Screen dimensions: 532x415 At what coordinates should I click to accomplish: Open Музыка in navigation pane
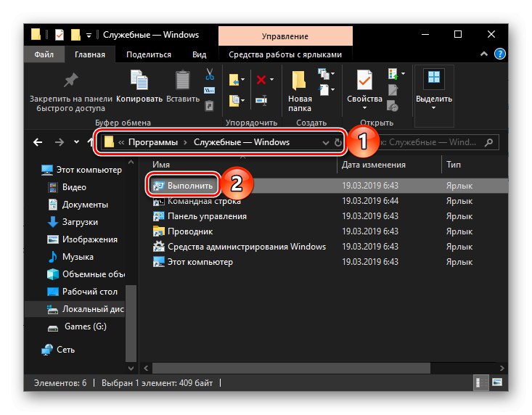70,257
